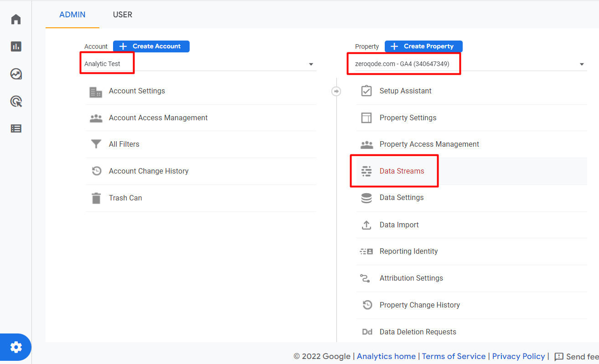Click the Account Settings building icon
Image resolution: width=599 pixels, height=364 pixels.
tap(96, 92)
